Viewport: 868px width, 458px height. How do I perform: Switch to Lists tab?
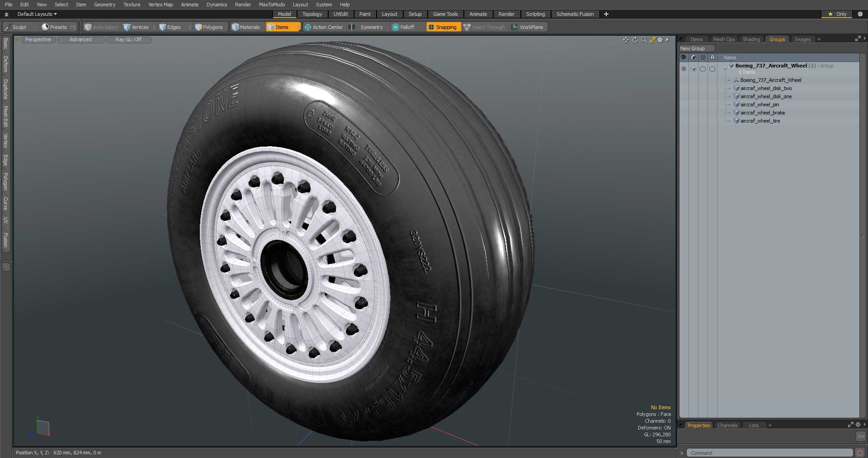click(x=754, y=425)
